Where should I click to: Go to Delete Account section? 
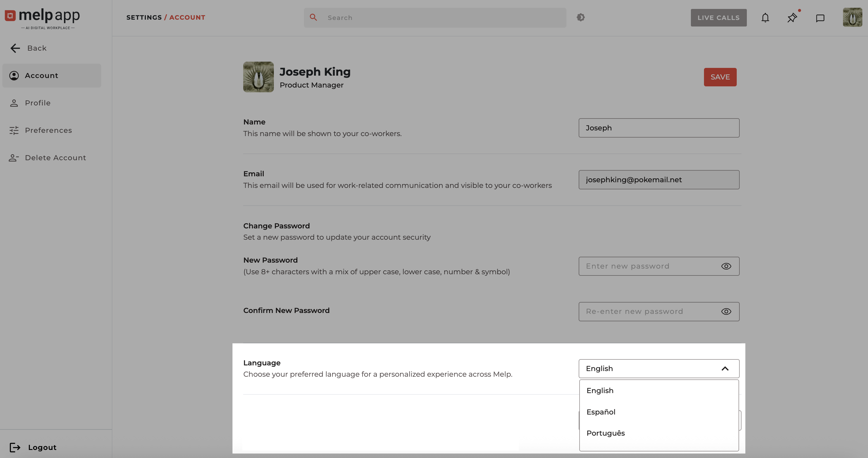55,158
